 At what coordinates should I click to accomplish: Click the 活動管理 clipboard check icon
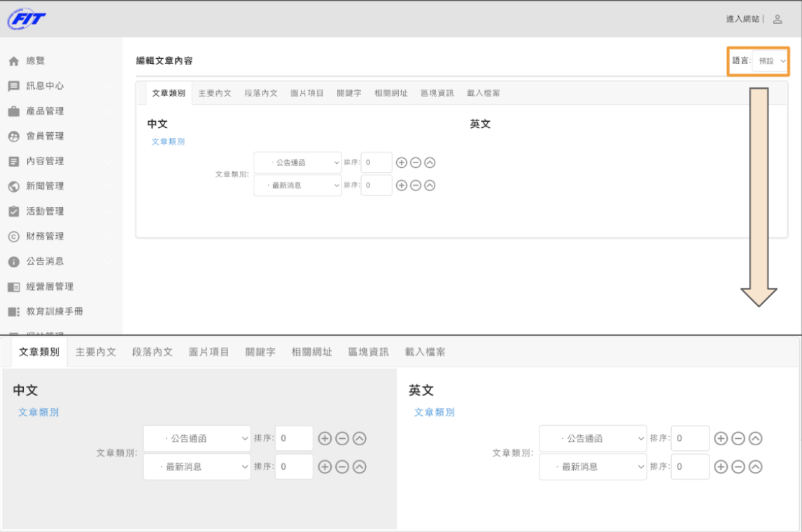14,211
